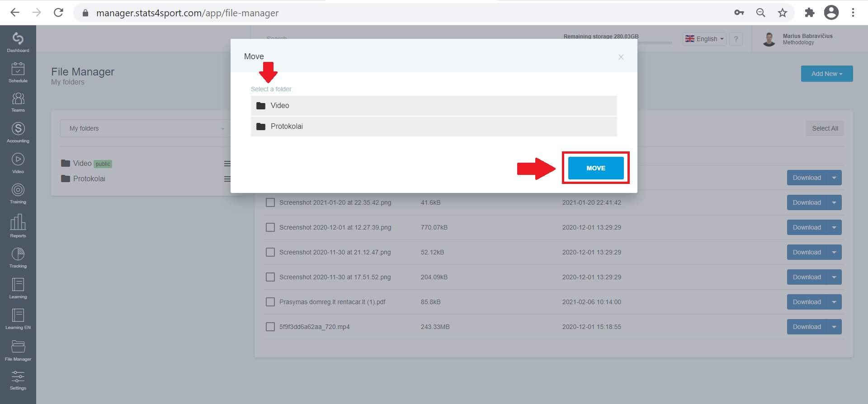The width and height of the screenshot is (868, 404).
Task: Open Tracking pie chart icon
Action: pos(18,258)
